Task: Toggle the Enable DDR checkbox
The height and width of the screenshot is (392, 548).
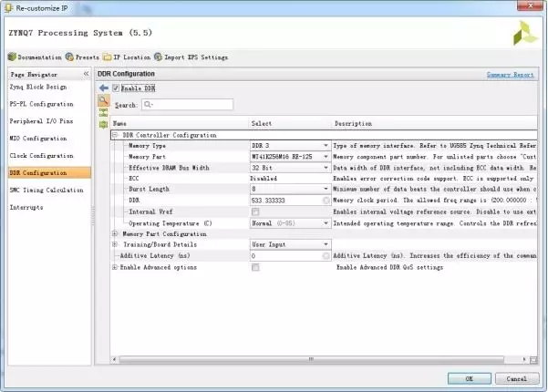Action: 116,88
